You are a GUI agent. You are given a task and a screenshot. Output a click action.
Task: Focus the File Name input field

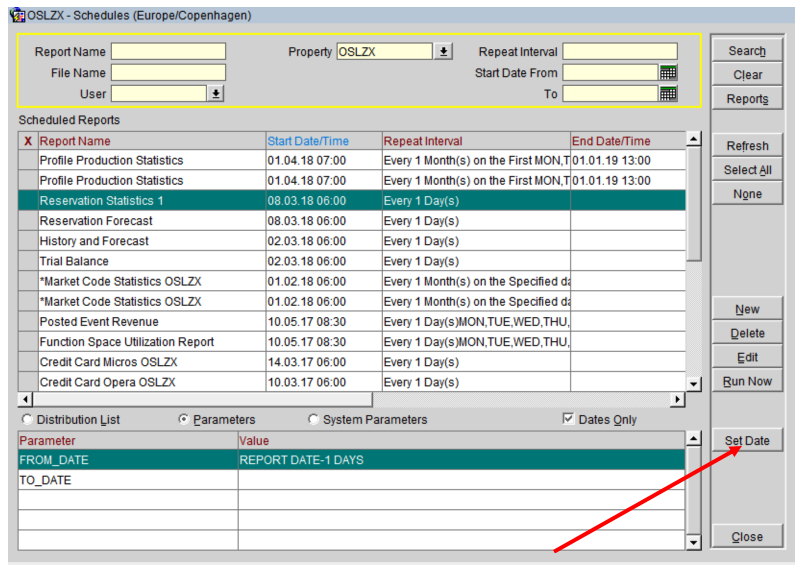[x=168, y=73]
